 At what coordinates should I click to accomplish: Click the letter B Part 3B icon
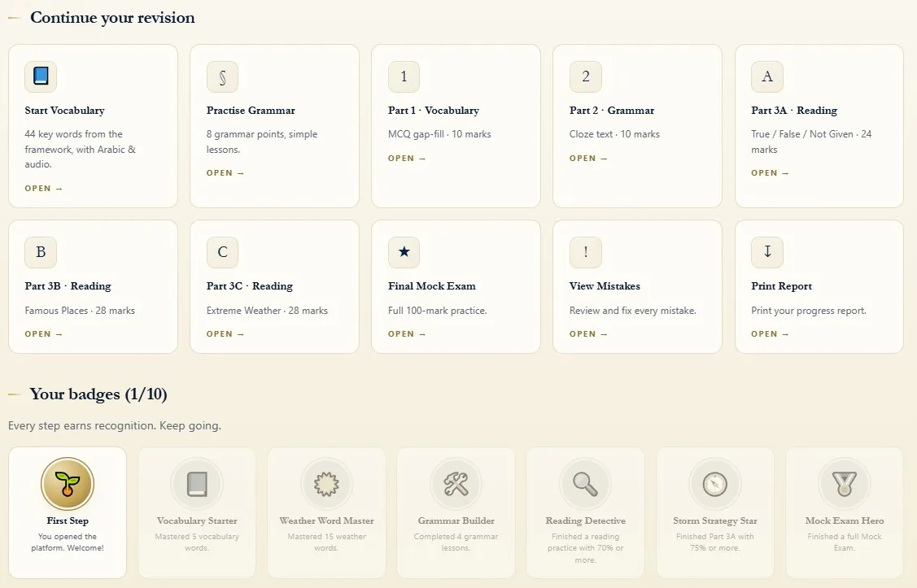tap(41, 252)
